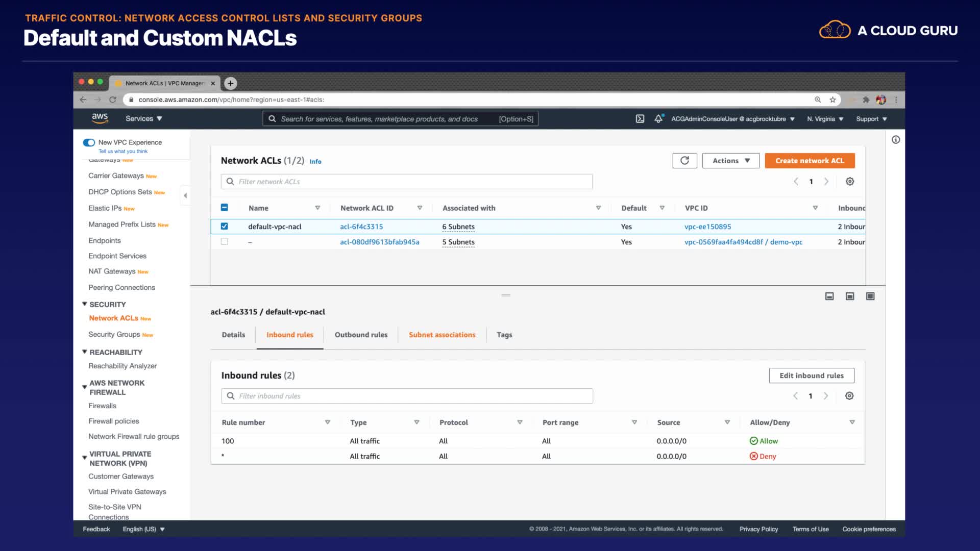
Task: Click the info circle icon at right
Action: point(895,140)
